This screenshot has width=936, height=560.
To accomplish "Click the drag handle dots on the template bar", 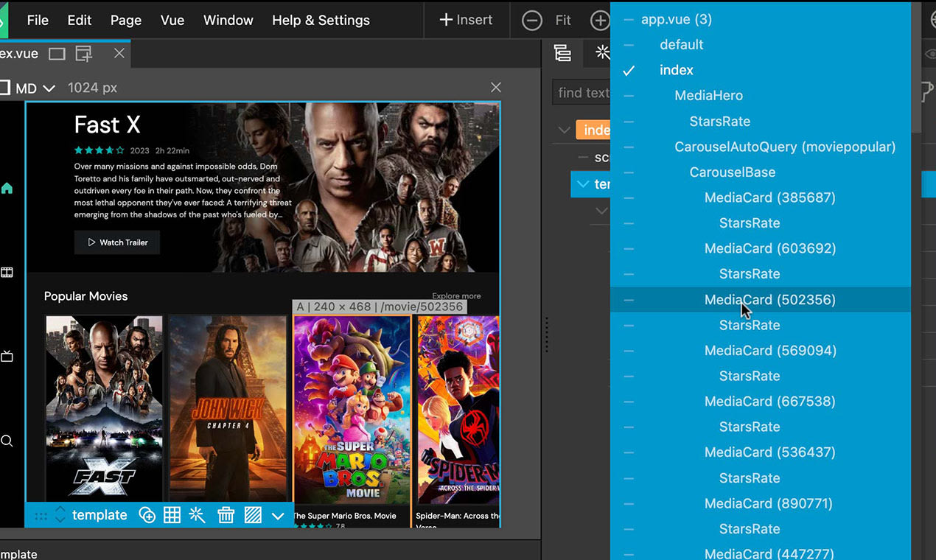I will [x=41, y=516].
